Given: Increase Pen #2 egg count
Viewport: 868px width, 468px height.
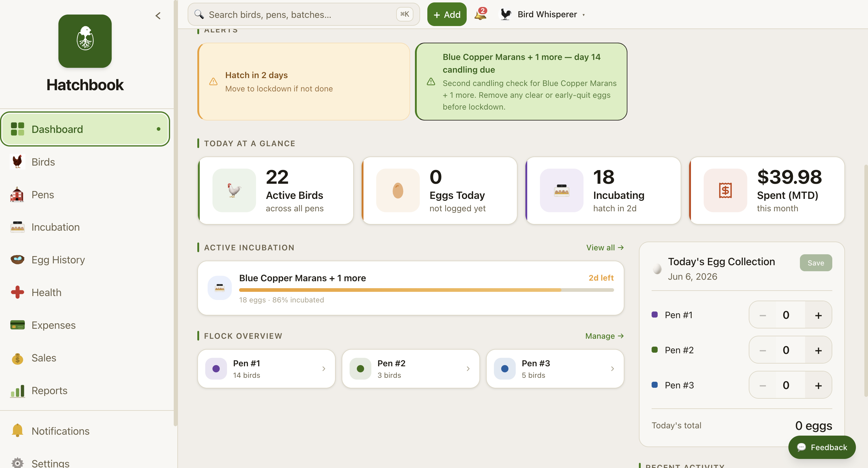Looking at the screenshot, I should coord(818,350).
